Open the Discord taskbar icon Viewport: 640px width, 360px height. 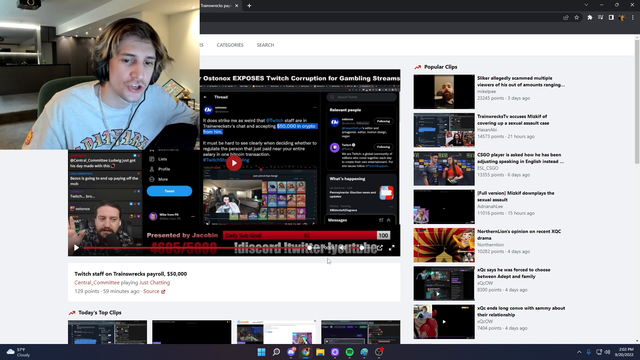pos(291,352)
